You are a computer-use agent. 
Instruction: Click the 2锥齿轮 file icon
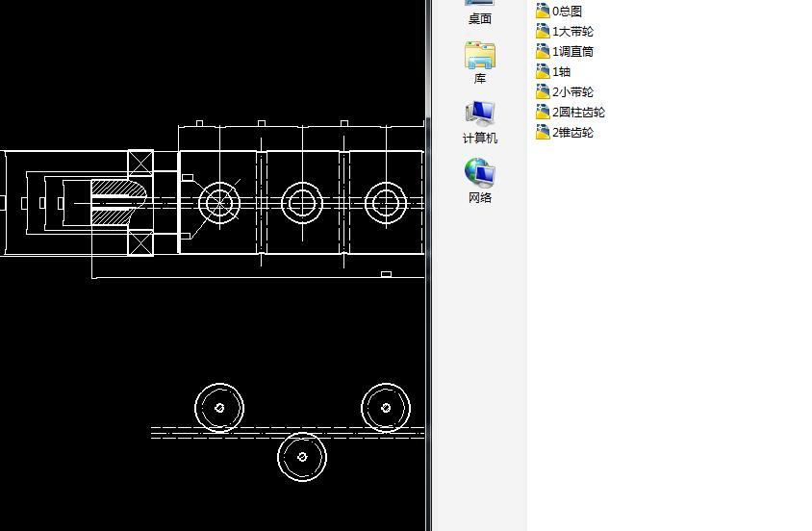[x=543, y=132]
